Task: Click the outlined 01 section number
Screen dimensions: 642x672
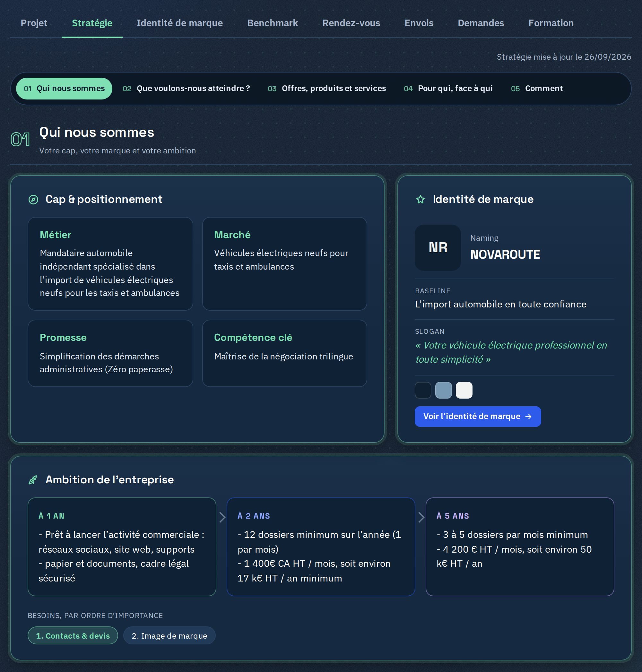Action: point(20,139)
